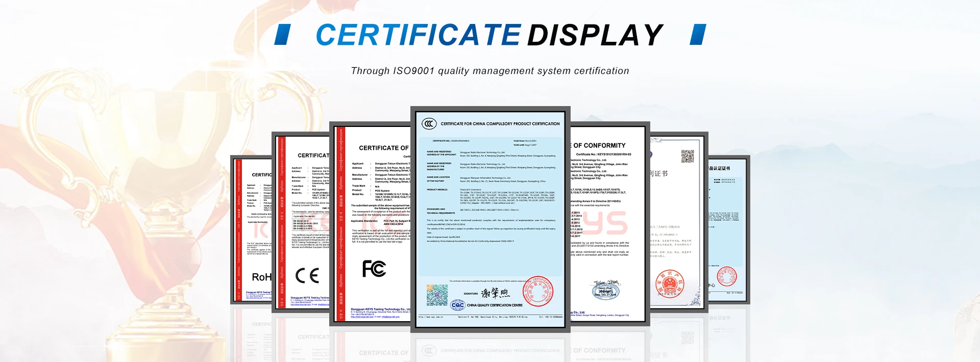Click the QR code at bottom of center certificate

point(437,295)
